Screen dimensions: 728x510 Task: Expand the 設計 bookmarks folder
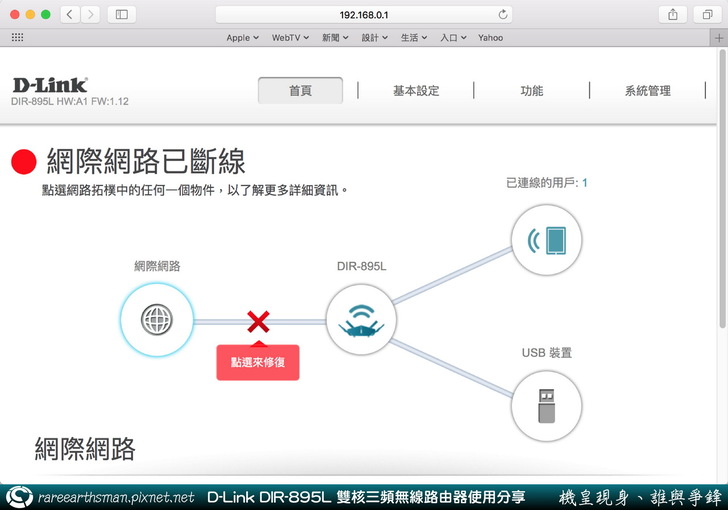(x=374, y=38)
